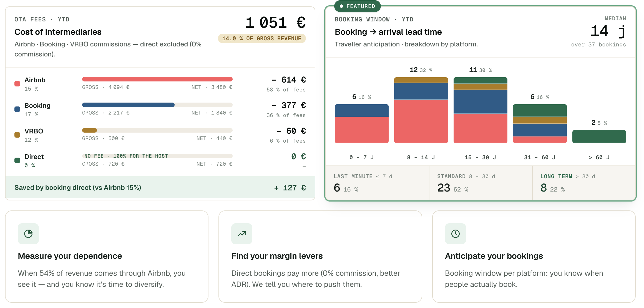Click the 15 – 30 J stacked bar
Screen dimensions: 644x308
[x=481, y=110]
